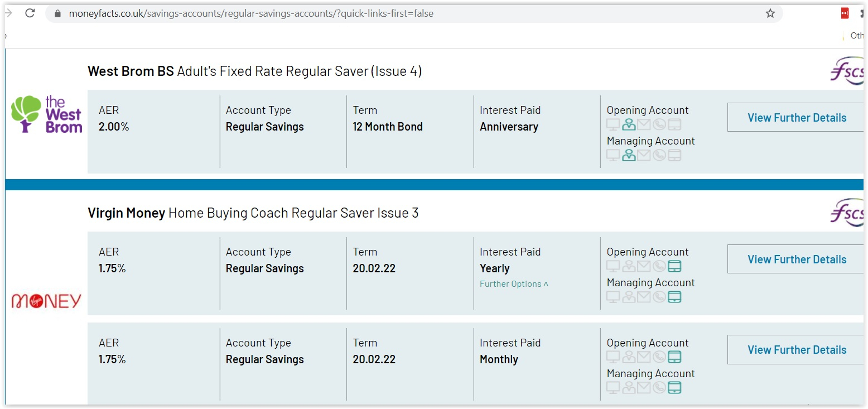Viewport: 868px width, 409px height.
Task: Click Yearly row Managing Account online monitor icon
Action: click(613, 297)
